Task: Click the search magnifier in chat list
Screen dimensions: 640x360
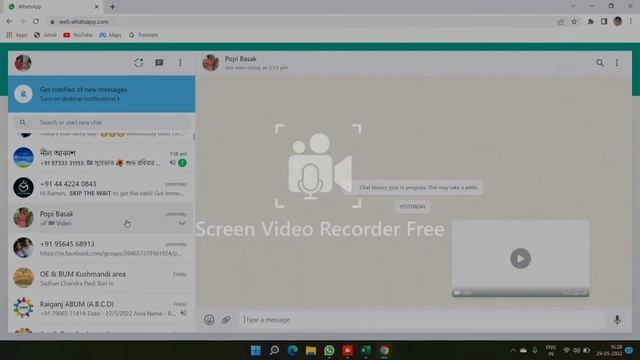Action: pos(23,122)
